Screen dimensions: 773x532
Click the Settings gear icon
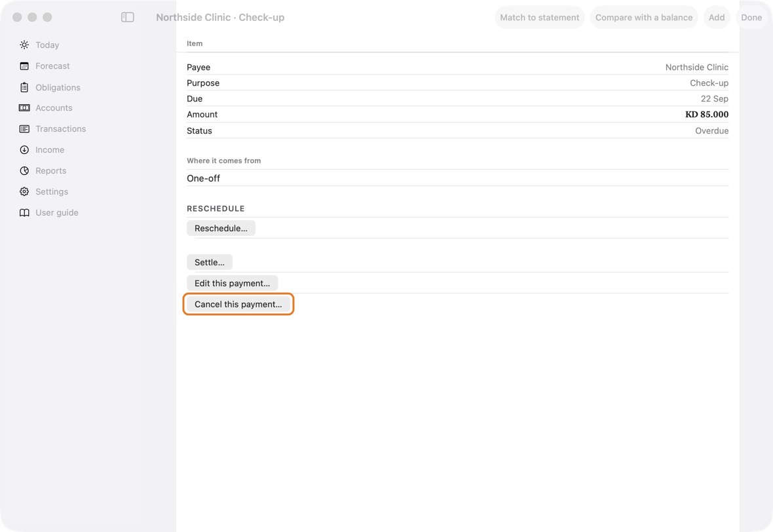coord(24,192)
